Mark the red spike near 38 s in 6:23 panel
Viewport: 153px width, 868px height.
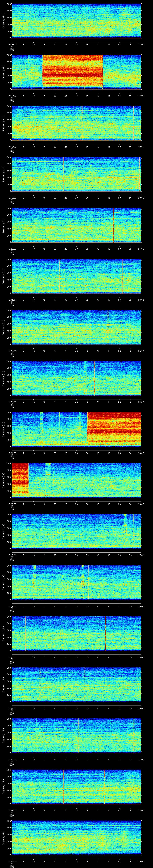pyautogui.click(x=94, y=378)
